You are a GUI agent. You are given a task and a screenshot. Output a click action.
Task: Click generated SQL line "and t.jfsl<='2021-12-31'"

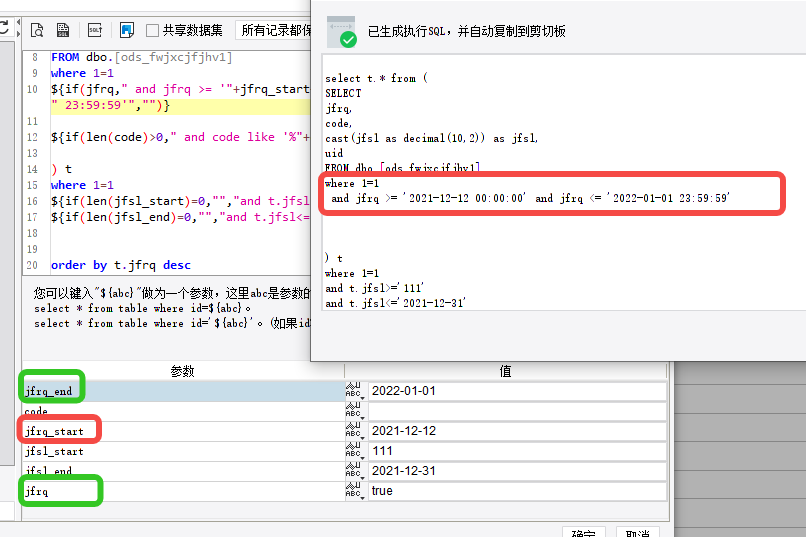395,303
